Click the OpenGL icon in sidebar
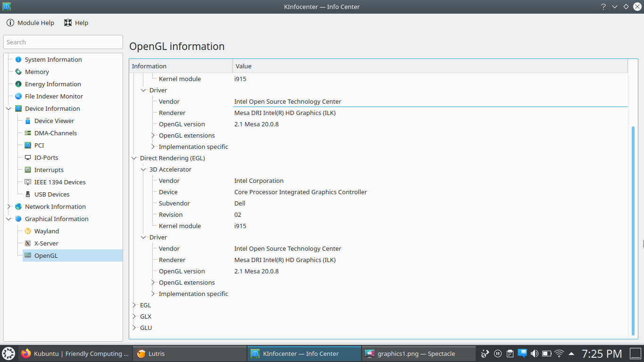644x362 pixels. point(28,255)
